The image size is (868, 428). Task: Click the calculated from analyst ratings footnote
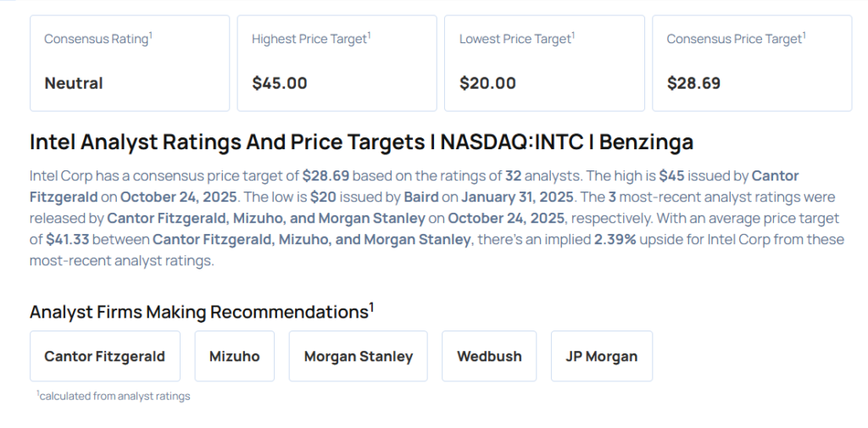pos(114,396)
